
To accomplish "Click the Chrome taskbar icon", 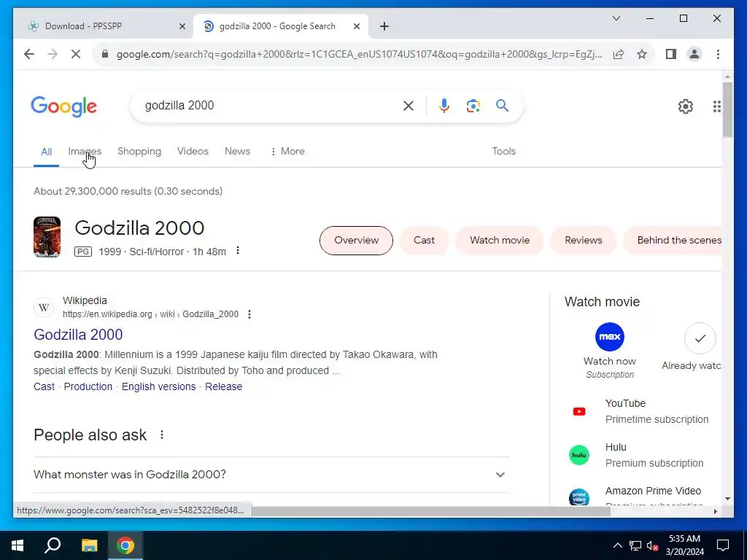I will (125, 545).
